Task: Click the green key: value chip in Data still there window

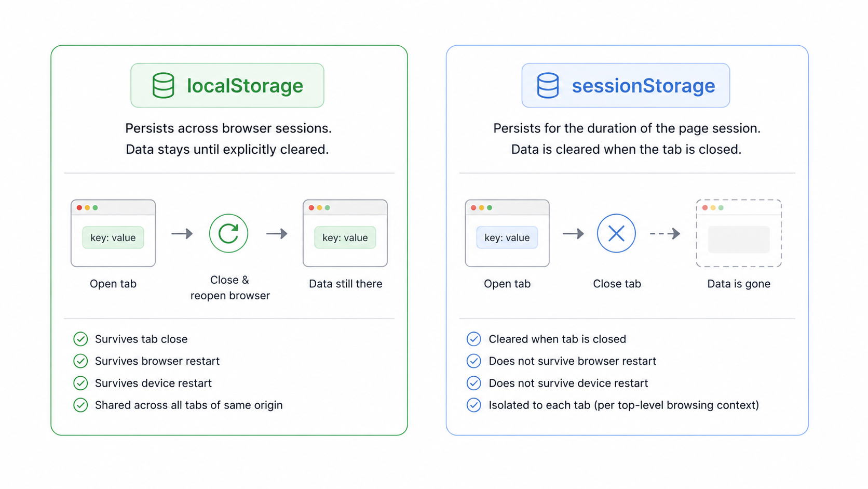Action: pos(345,237)
